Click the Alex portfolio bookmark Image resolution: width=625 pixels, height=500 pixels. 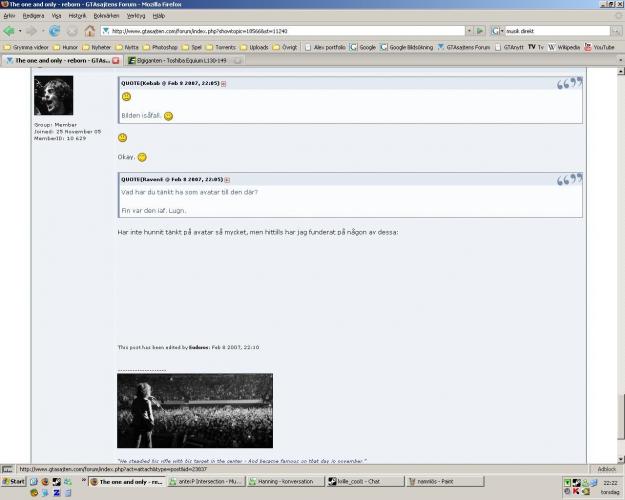point(325,47)
